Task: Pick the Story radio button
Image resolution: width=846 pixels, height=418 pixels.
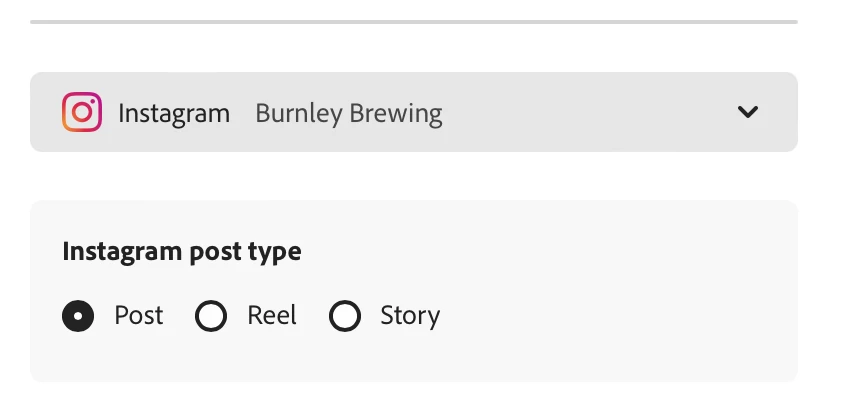Action: (x=345, y=316)
